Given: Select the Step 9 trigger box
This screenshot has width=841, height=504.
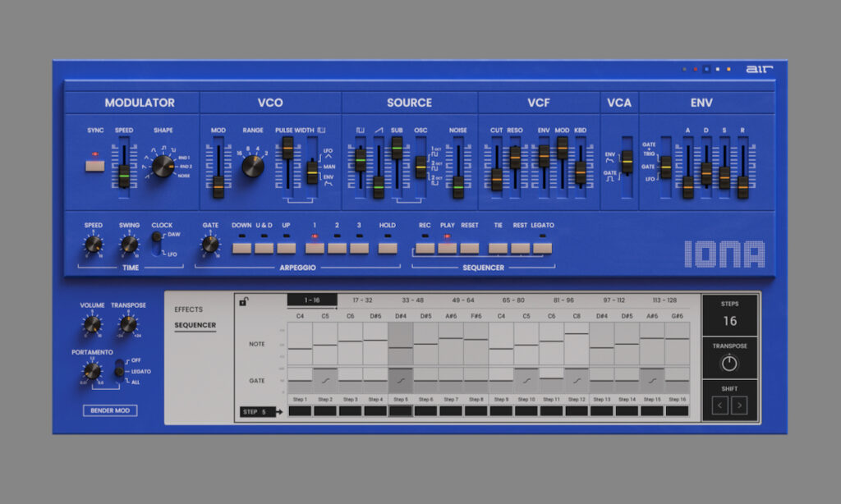Looking at the screenshot, I should point(501,410).
